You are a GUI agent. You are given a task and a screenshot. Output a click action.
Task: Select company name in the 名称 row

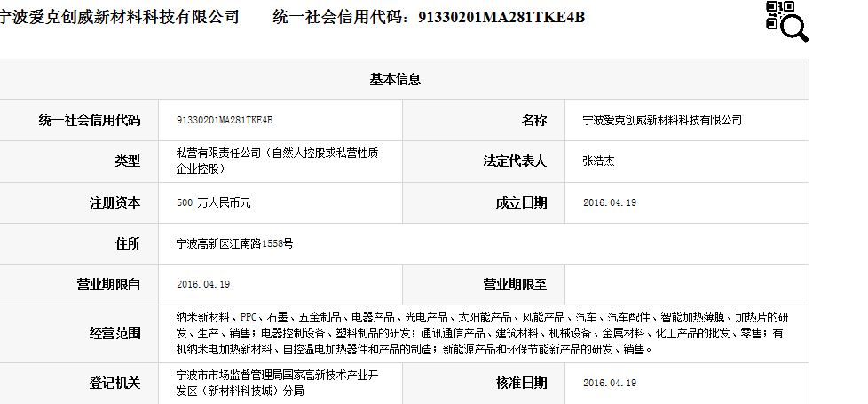coord(662,120)
